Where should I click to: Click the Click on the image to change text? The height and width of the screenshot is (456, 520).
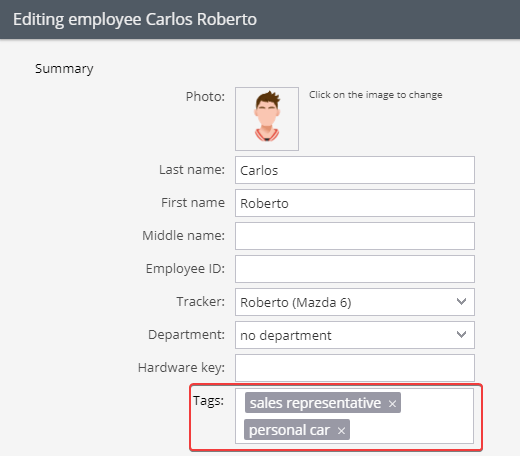376,95
